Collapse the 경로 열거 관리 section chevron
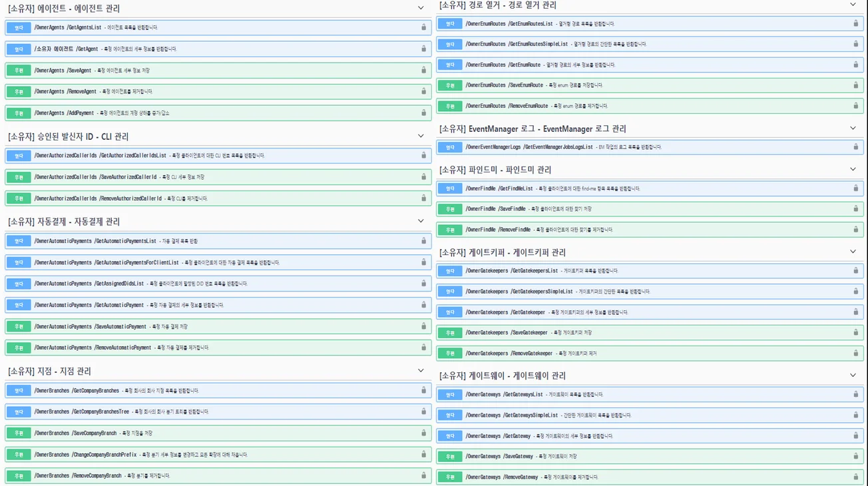Screen dimensions: 868x486 tap(853, 5)
